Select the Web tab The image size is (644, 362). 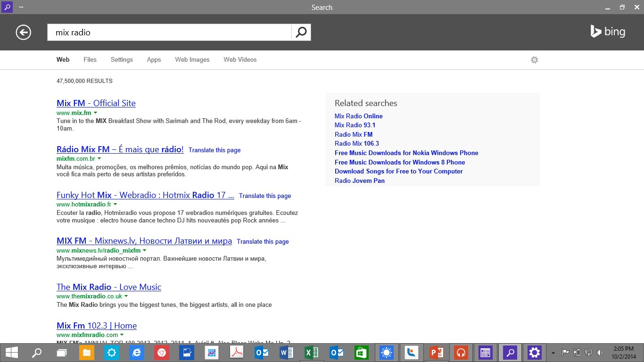(63, 60)
